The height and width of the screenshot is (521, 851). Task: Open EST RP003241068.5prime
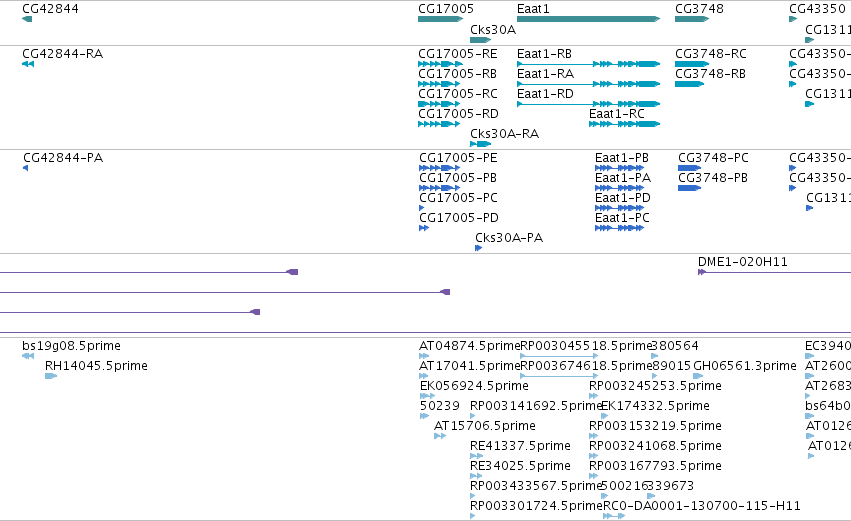593,456
